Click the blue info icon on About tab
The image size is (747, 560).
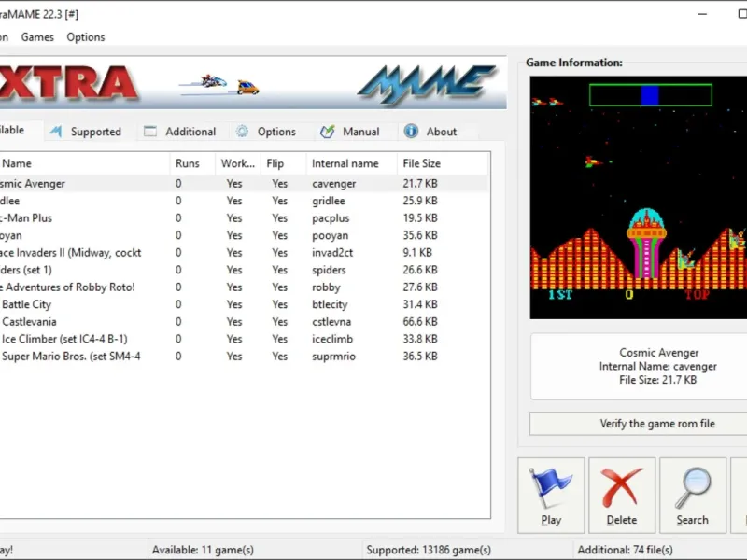(x=411, y=131)
